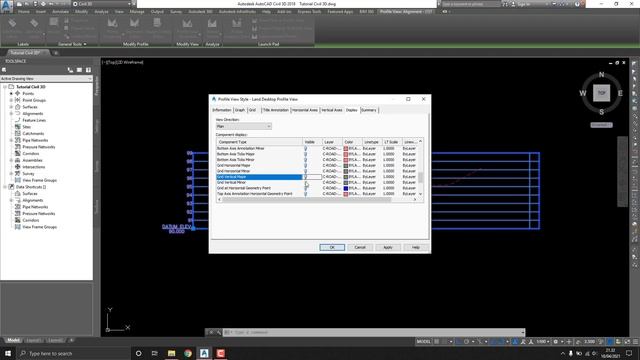The width and height of the screenshot is (640, 360).
Task: Click the E compass direction on ViewCube
Action: 620,93
